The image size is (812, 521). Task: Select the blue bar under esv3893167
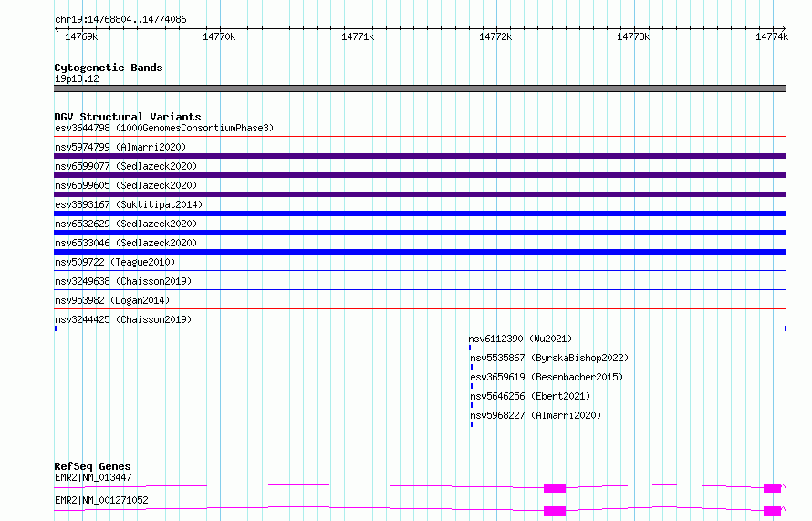[420, 214]
